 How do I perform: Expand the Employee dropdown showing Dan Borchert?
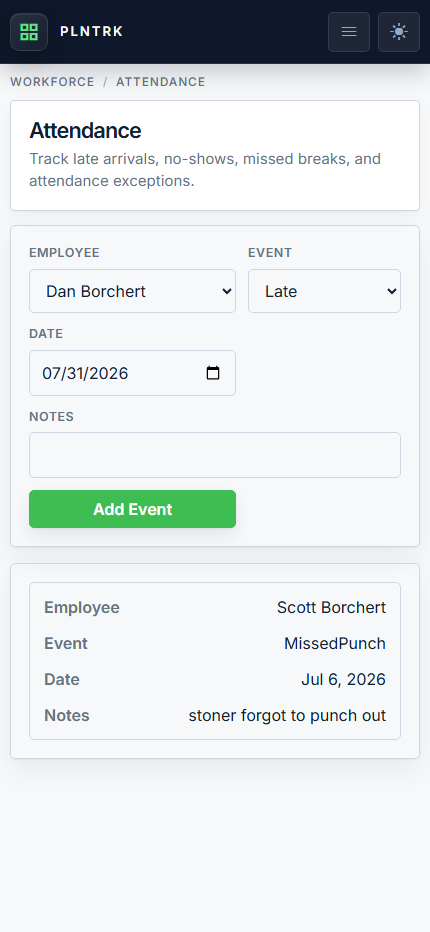[133, 291]
